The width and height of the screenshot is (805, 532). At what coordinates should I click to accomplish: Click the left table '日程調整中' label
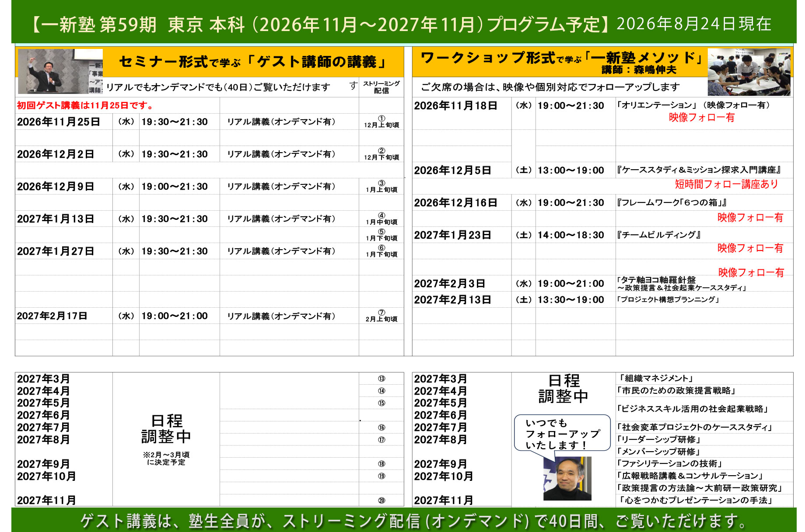[x=166, y=429]
